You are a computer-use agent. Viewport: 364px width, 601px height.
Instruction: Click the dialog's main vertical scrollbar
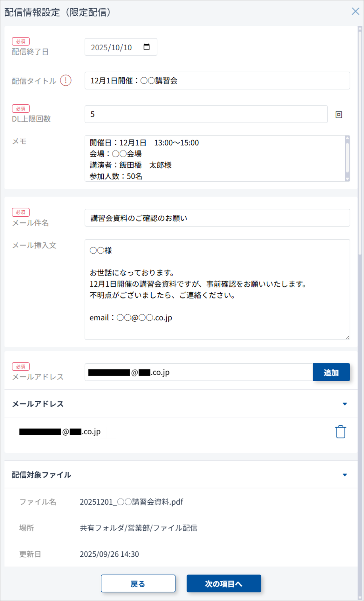(x=360, y=142)
